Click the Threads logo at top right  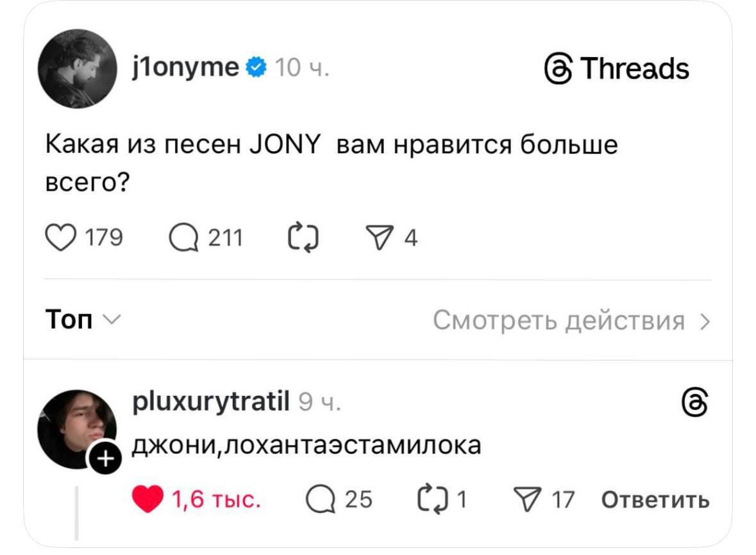point(616,68)
